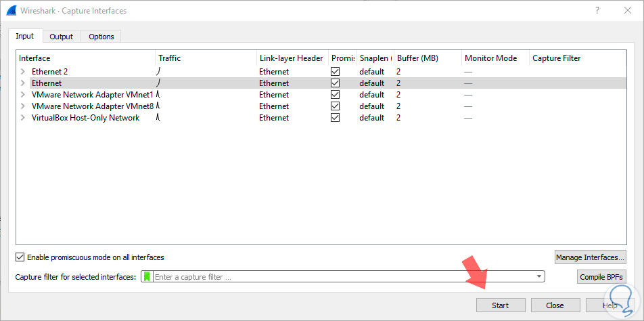Toggle promiscuous checkbox for VMware VMnet1
644x321 pixels.
(336, 94)
